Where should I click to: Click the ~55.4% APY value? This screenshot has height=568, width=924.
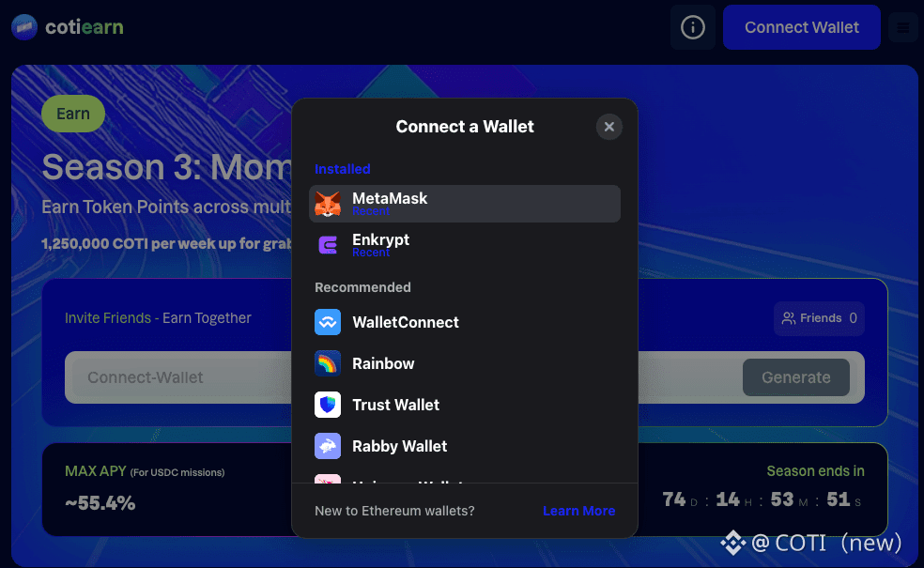[x=100, y=503]
